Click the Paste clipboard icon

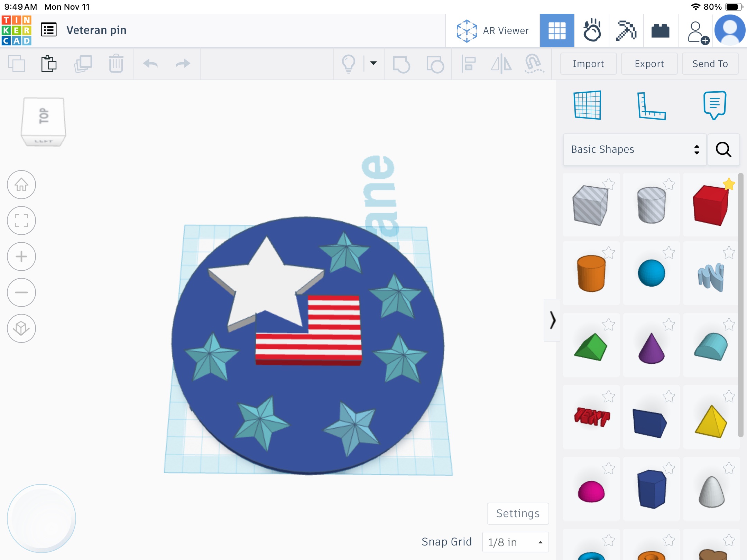click(x=49, y=64)
